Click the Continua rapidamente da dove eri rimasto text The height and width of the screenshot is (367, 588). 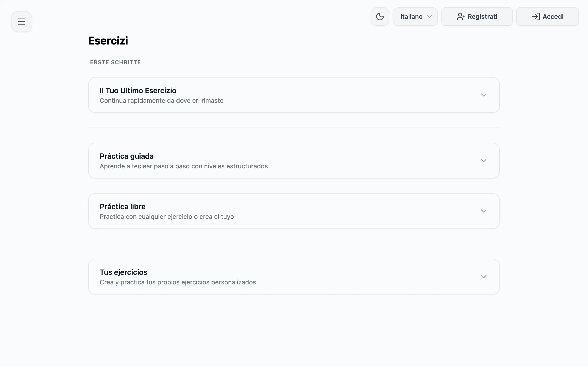point(161,100)
